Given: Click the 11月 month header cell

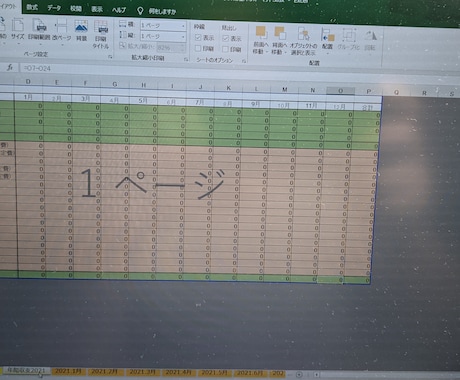Looking at the screenshot, I should point(311,105).
